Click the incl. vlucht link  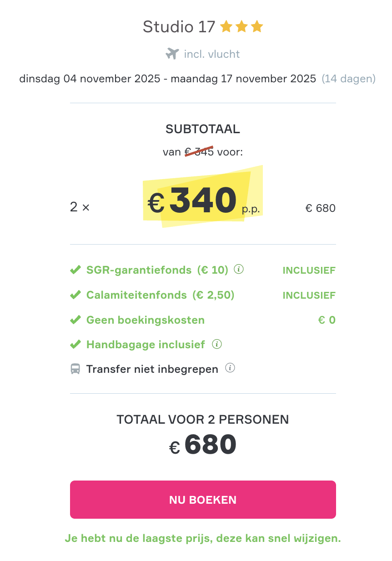pyautogui.click(x=211, y=54)
